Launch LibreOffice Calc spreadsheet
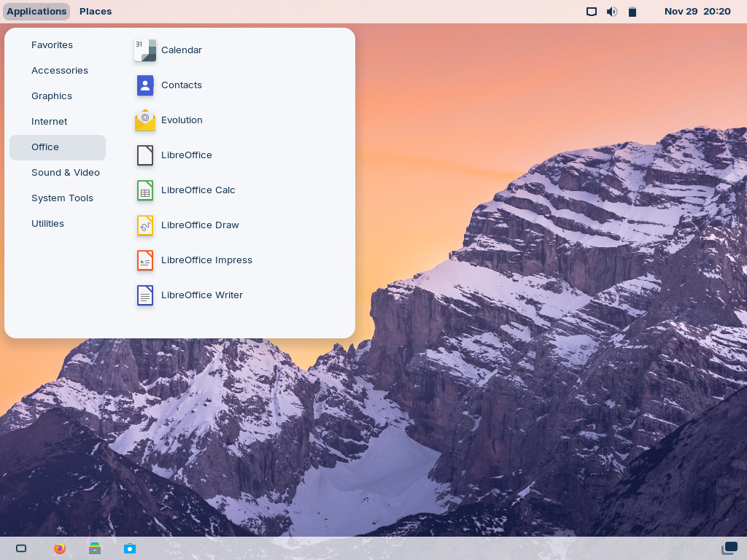 point(198,190)
